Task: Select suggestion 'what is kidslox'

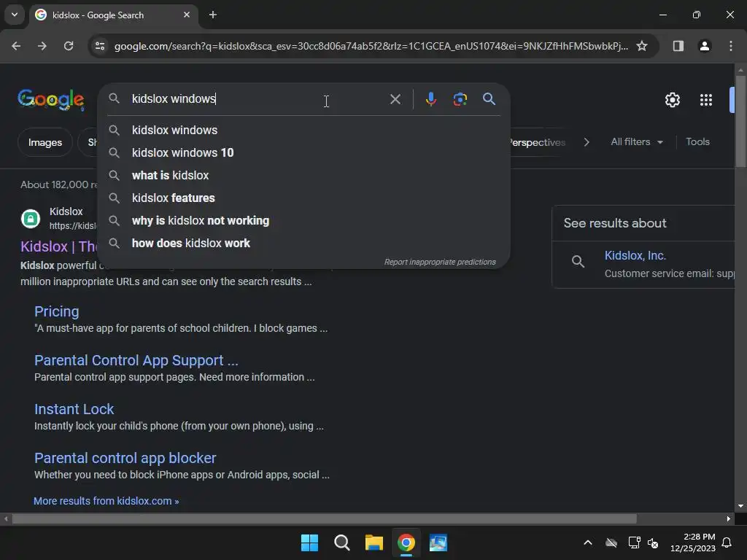Action: point(303,175)
